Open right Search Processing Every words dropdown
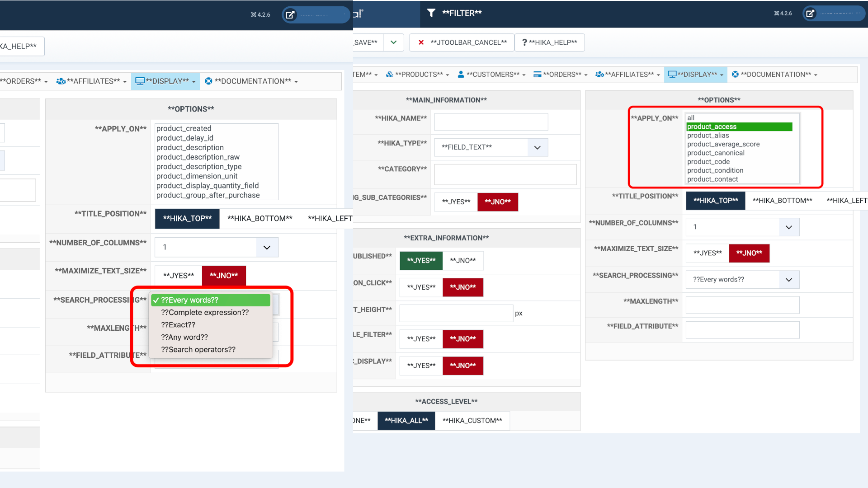 coord(742,280)
